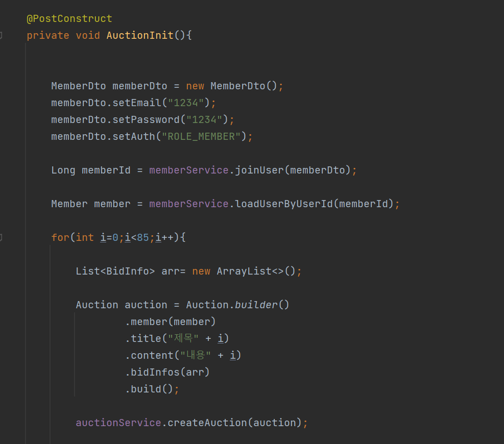Click memberService on the joinUser line
This screenshot has height=444, width=504.
(x=188, y=170)
